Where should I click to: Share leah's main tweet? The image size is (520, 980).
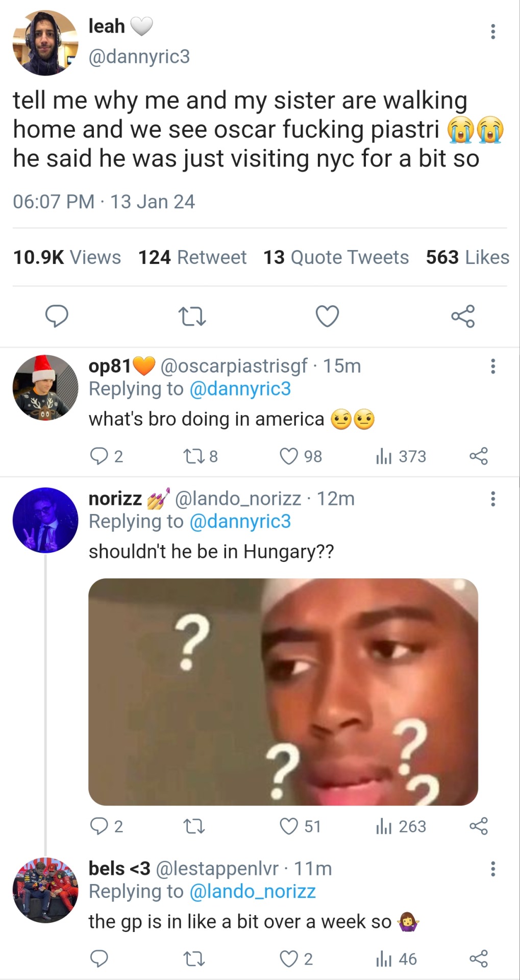click(x=463, y=316)
